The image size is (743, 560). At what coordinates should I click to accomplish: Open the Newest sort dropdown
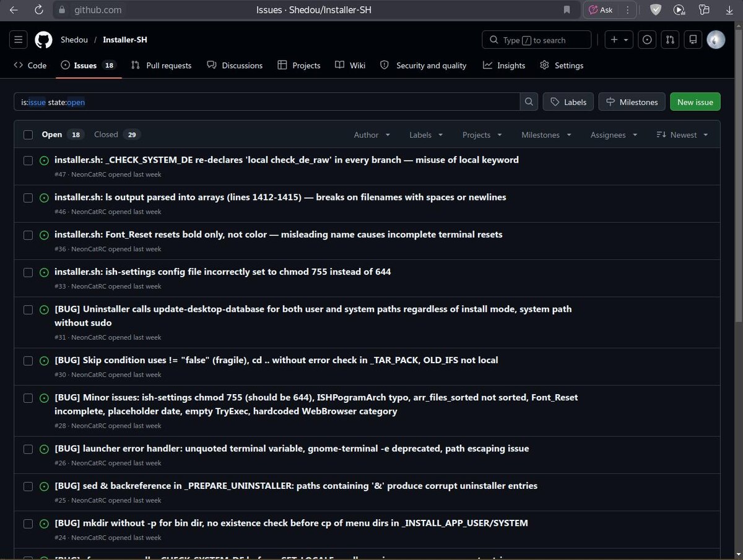click(x=682, y=135)
